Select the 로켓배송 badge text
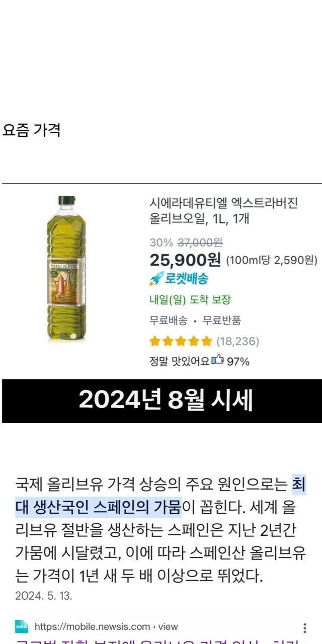This screenshot has height=644, width=322. [186, 279]
